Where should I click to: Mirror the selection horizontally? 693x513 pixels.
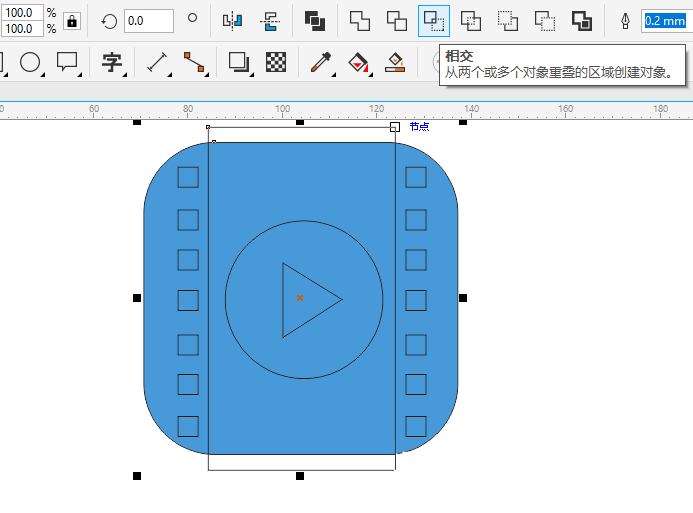pyautogui.click(x=232, y=21)
